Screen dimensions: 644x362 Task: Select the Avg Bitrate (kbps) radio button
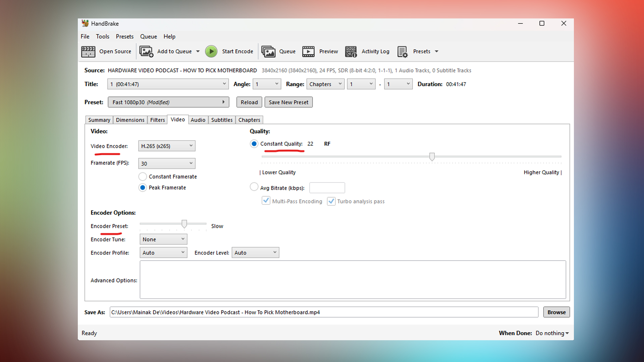pyautogui.click(x=254, y=187)
